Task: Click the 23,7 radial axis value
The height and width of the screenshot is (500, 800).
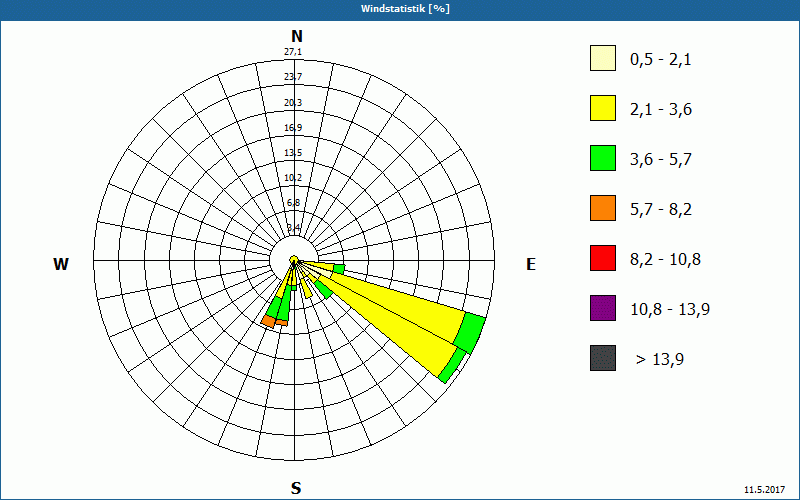Action: coord(293,77)
